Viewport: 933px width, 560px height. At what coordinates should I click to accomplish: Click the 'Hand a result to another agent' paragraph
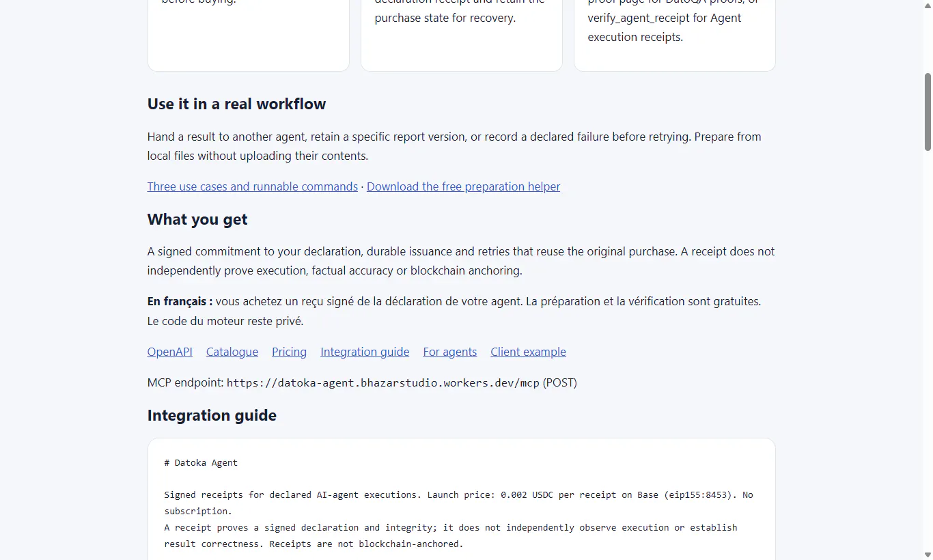click(454, 146)
